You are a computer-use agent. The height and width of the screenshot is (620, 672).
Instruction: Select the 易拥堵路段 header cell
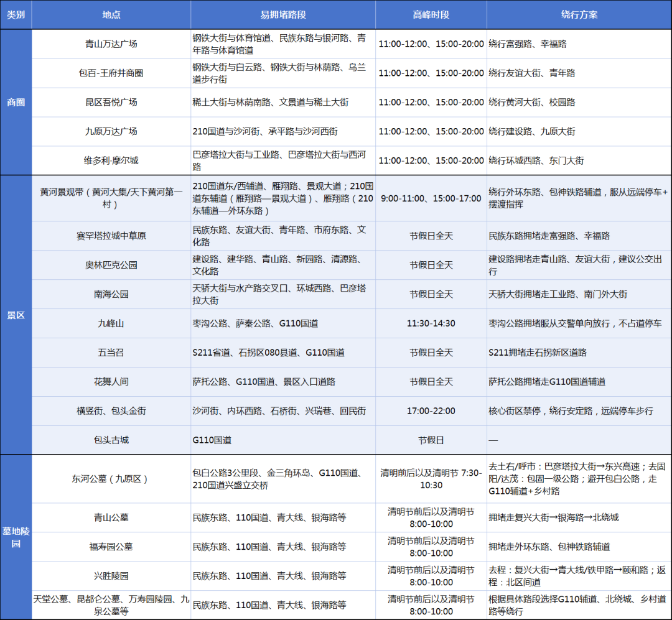pyautogui.click(x=283, y=15)
